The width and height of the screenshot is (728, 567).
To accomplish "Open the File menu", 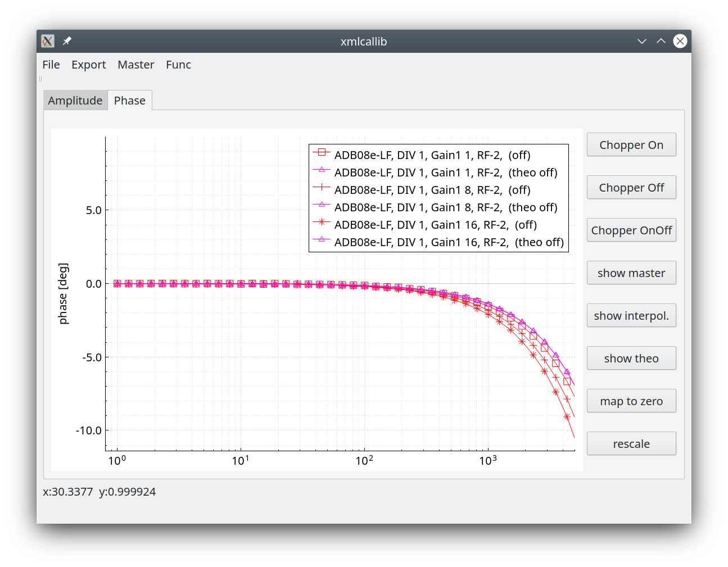I will click(51, 65).
